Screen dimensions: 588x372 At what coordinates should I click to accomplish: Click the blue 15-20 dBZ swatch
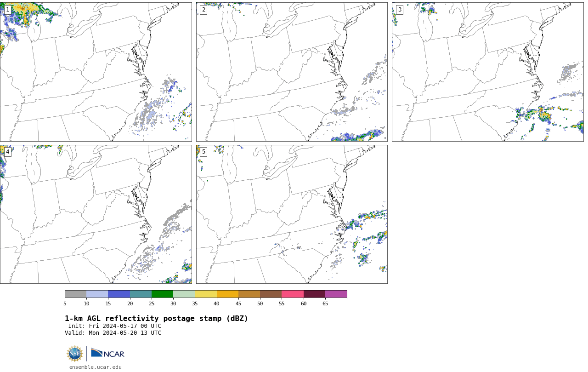(119, 294)
